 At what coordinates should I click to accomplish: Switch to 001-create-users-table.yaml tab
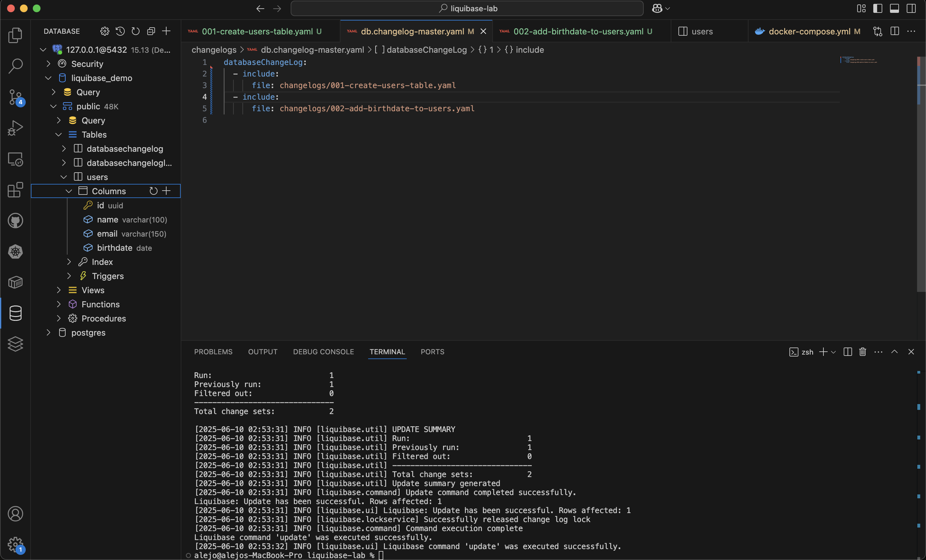point(260,32)
